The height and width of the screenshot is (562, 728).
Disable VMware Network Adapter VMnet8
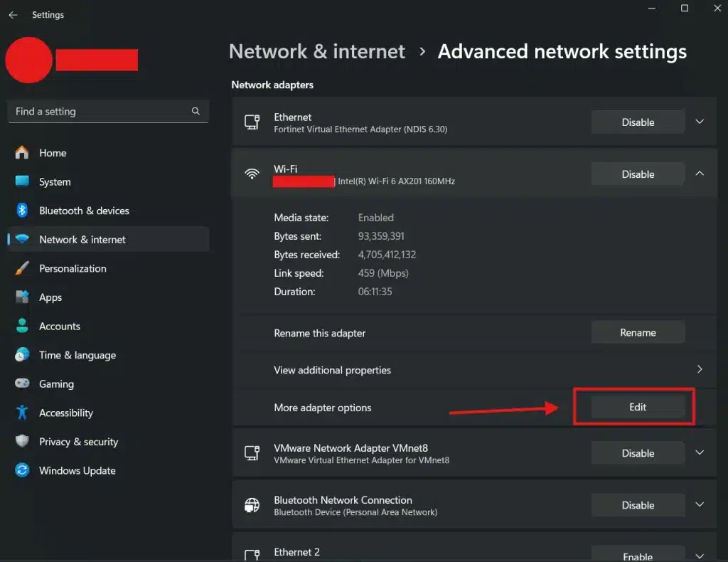(x=638, y=453)
